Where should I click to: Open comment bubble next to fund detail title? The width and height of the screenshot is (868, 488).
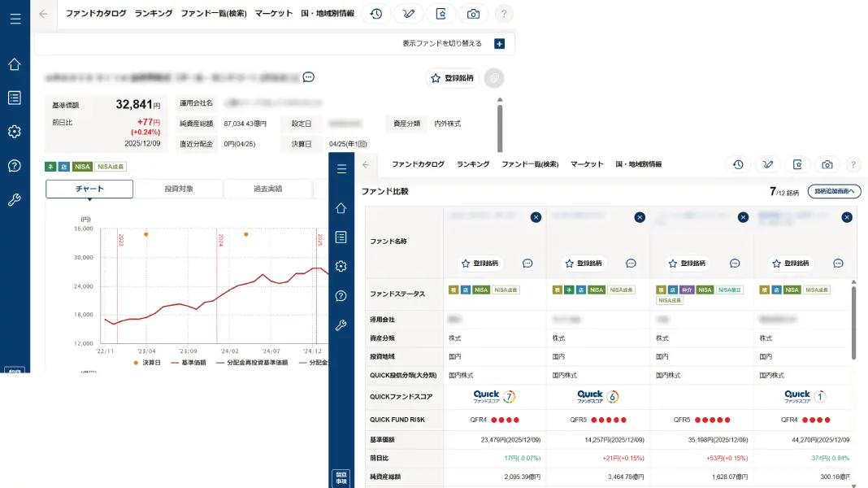(x=308, y=77)
